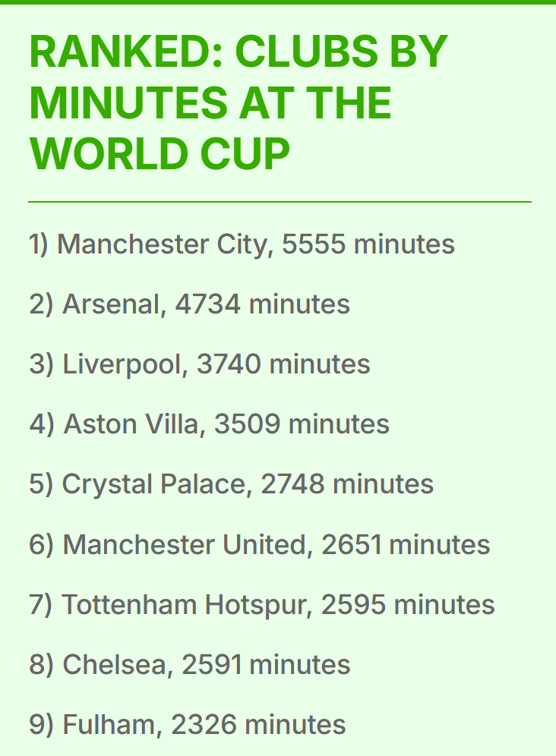The height and width of the screenshot is (756, 556).
Task: Select the Liverpool 3740 minutes line
Action: tap(200, 364)
